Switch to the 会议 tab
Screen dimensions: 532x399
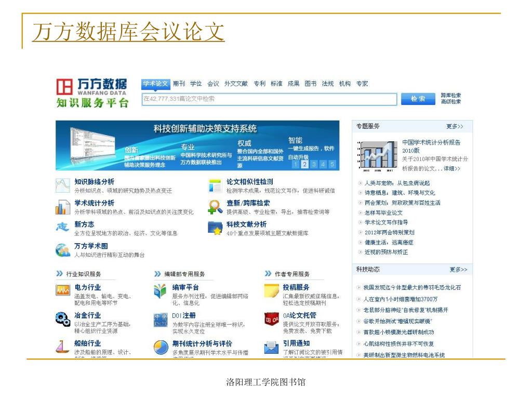[x=213, y=84]
